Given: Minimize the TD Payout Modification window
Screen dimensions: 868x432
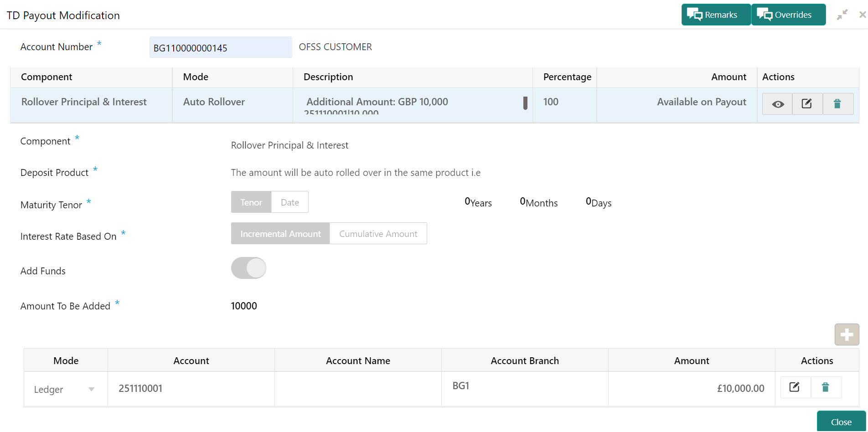Looking at the screenshot, I should pyautogui.click(x=842, y=15).
